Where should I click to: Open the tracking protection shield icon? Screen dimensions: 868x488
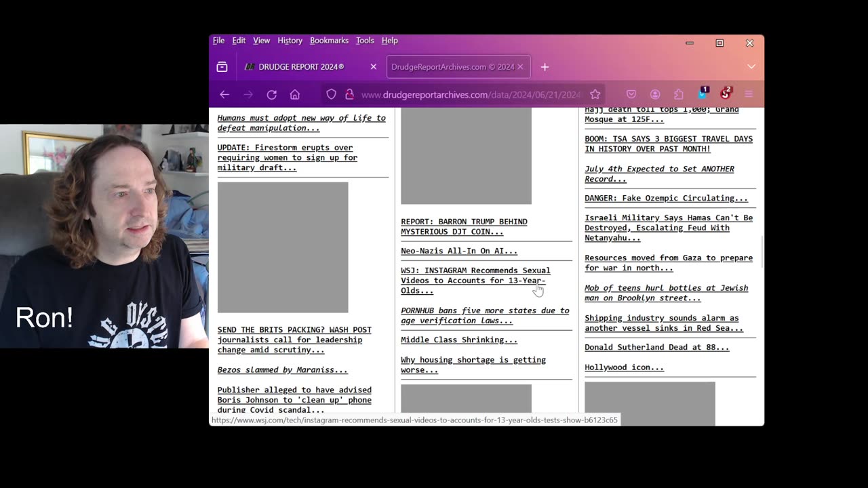click(x=331, y=94)
